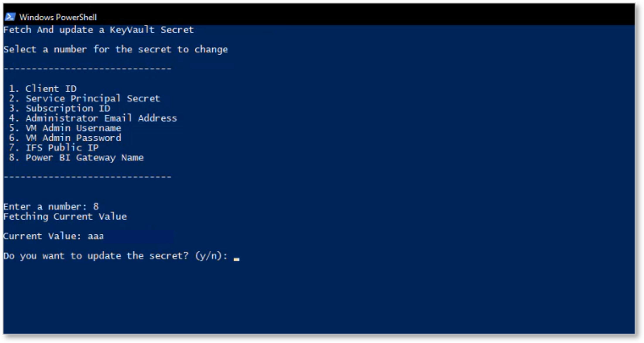This screenshot has height=343, width=644.
Task: Click the upper dashed separator line
Action: [88, 69]
